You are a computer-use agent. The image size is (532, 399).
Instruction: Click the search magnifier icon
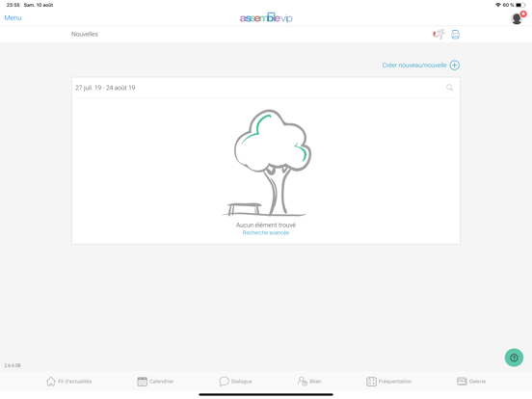(x=449, y=88)
